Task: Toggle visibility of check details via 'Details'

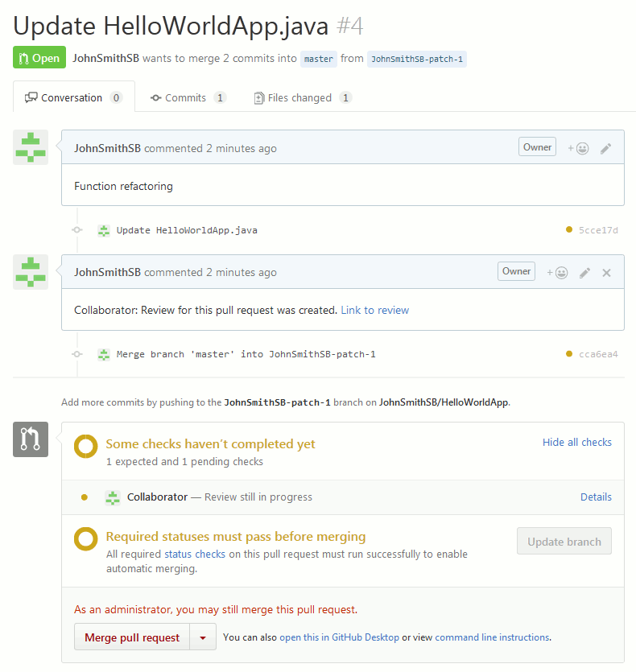Action: click(x=596, y=497)
